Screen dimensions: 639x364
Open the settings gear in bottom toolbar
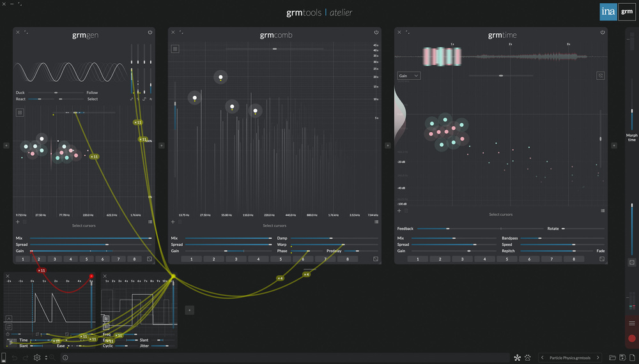(x=37, y=358)
